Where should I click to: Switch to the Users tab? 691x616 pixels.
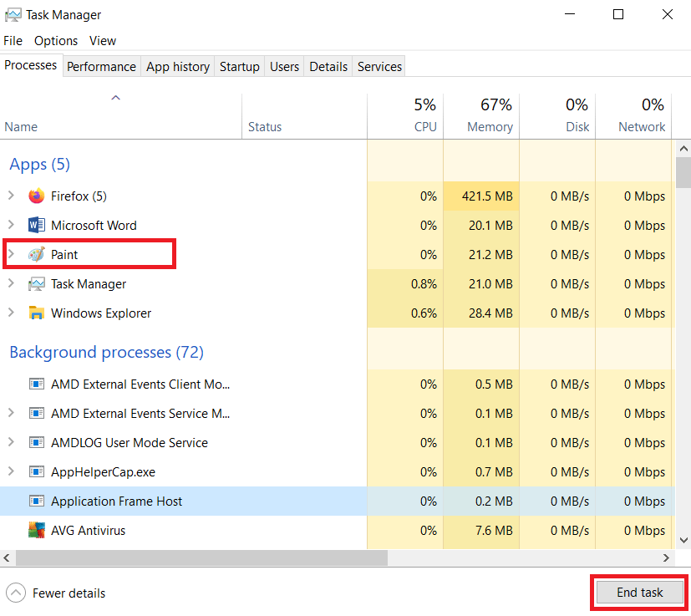(284, 66)
